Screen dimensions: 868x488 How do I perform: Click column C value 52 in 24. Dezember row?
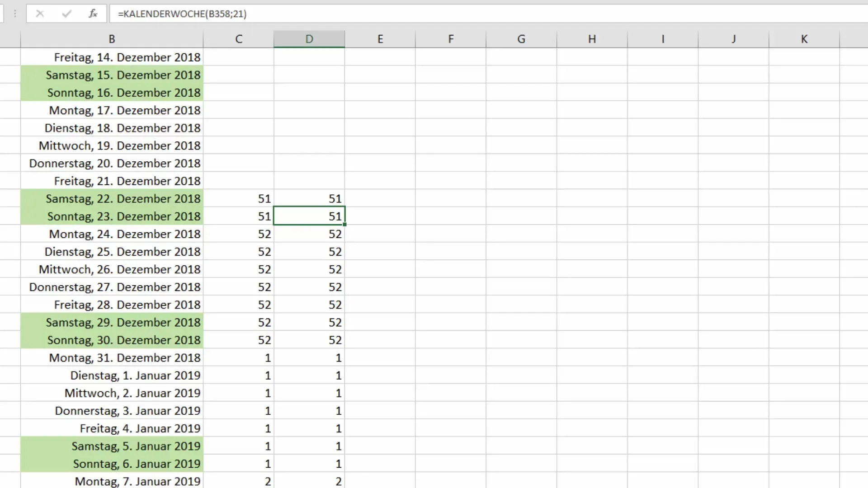click(239, 234)
